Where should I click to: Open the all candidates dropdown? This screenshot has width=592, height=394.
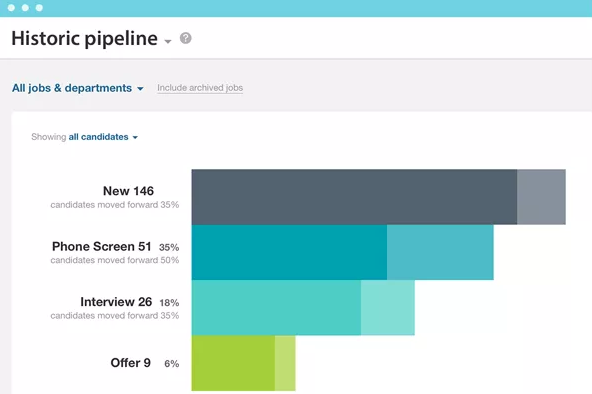coord(103,137)
